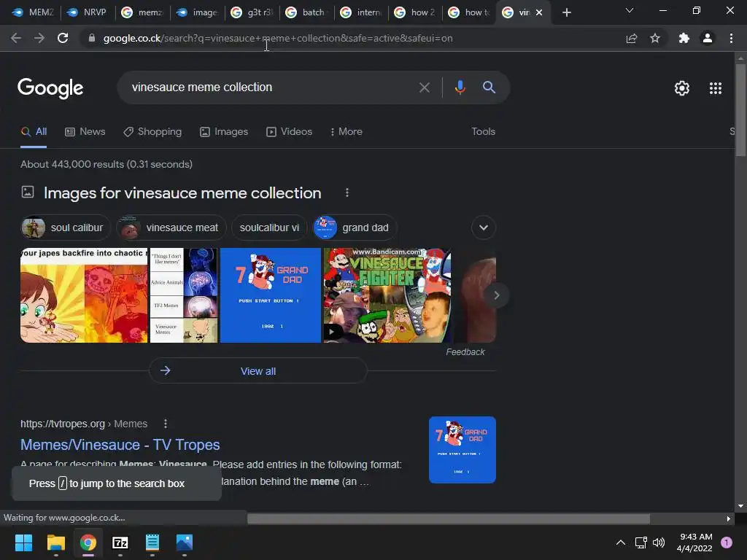Switch to the MEMZ tab

click(x=32, y=12)
